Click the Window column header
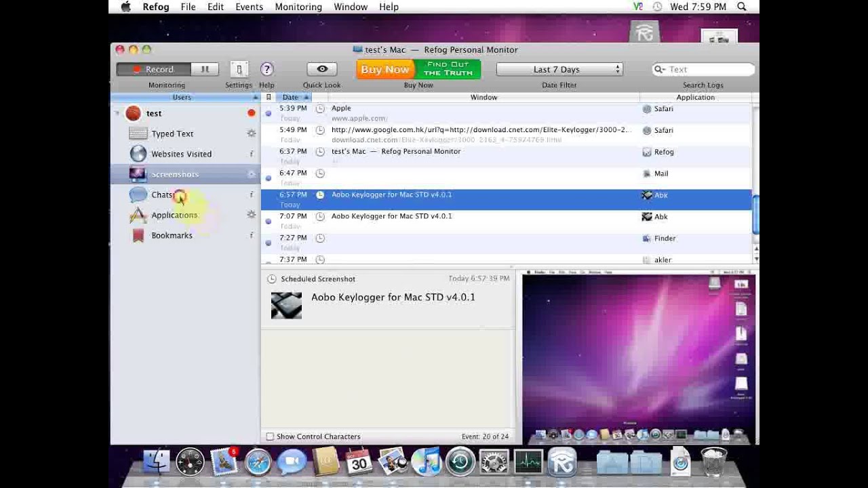Viewport: 868px width, 488px height. pyautogui.click(x=484, y=97)
